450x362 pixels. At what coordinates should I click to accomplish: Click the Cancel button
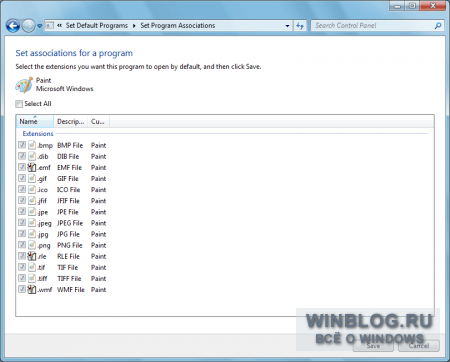coord(419,346)
